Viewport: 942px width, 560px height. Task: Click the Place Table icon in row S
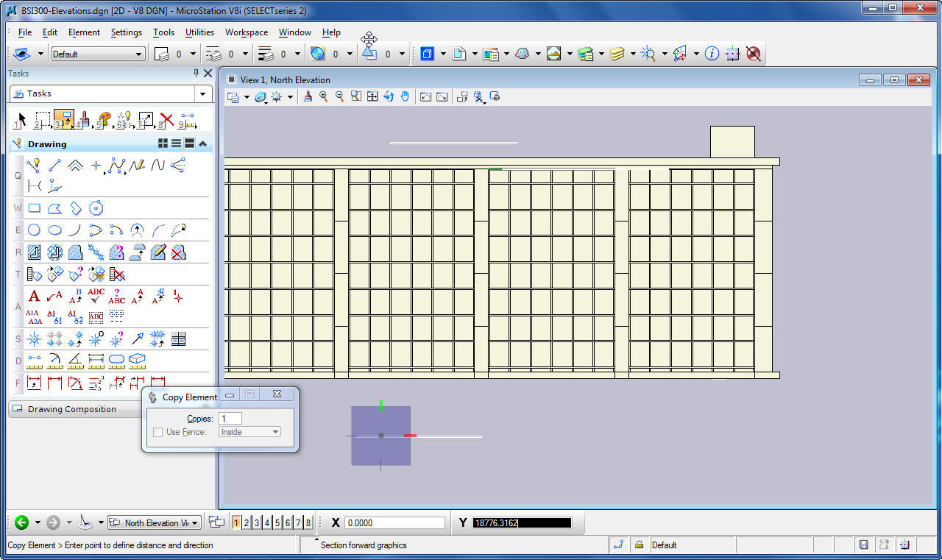tap(178, 339)
